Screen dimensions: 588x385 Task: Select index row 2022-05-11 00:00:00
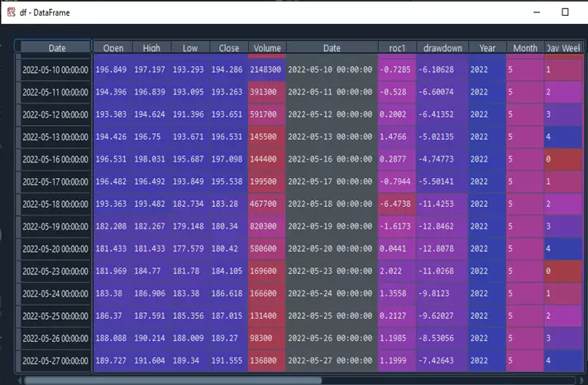(54, 92)
